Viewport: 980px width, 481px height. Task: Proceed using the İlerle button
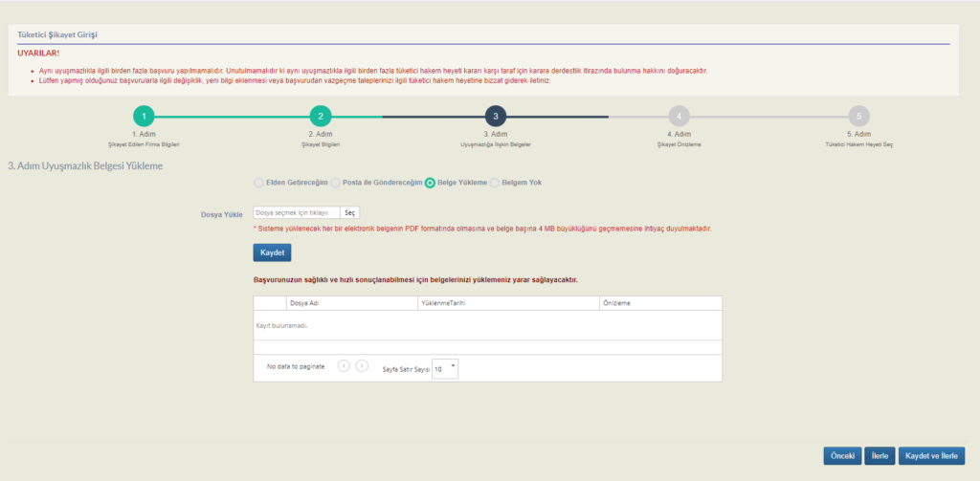pyautogui.click(x=877, y=456)
